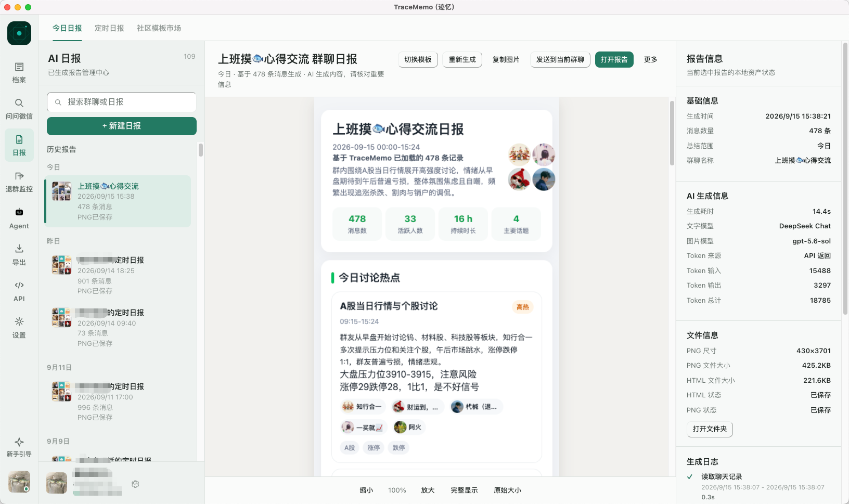Image resolution: width=849 pixels, height=504 pixels.
Task: Click the 重新生成 button
Action: [462, 60]
